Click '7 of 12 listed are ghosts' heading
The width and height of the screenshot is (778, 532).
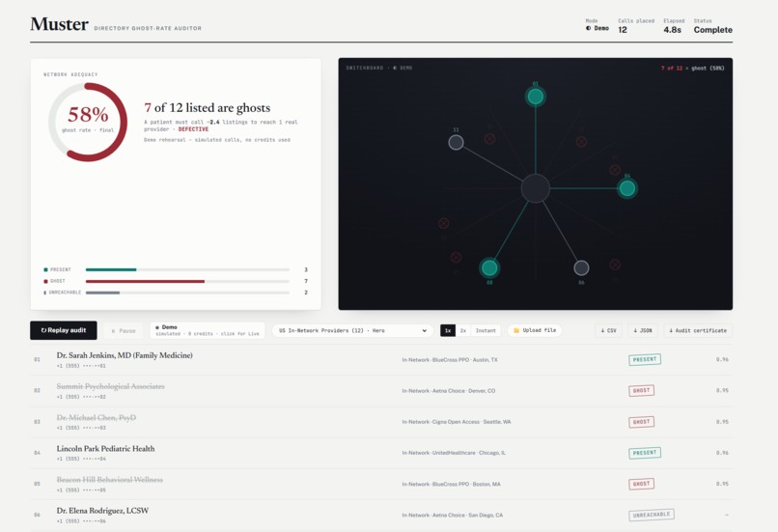tap(207, 108)
